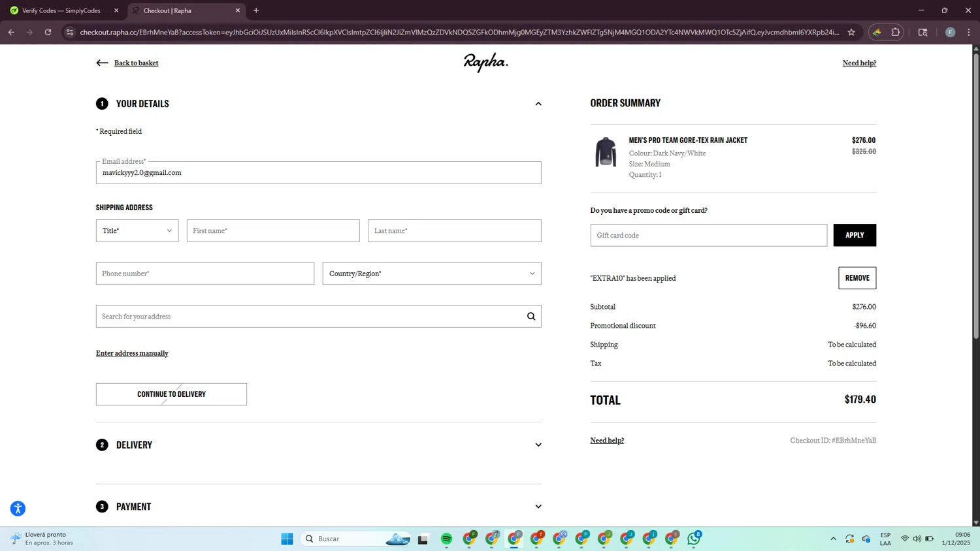Open the Chrome three-dot menu
Image resolution: width=980 pixels, height=551 pixels.
pos(969,32)
